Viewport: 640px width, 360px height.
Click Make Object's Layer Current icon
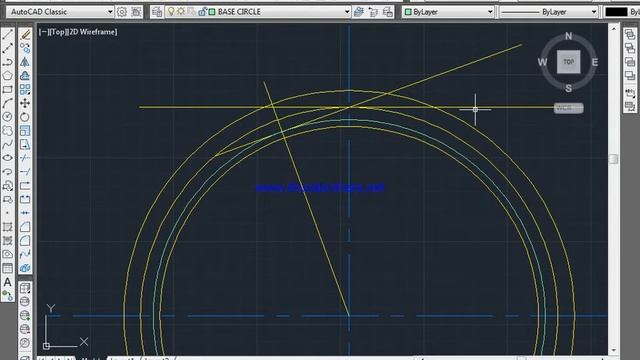pyautogui.click(x=359, y=12)
